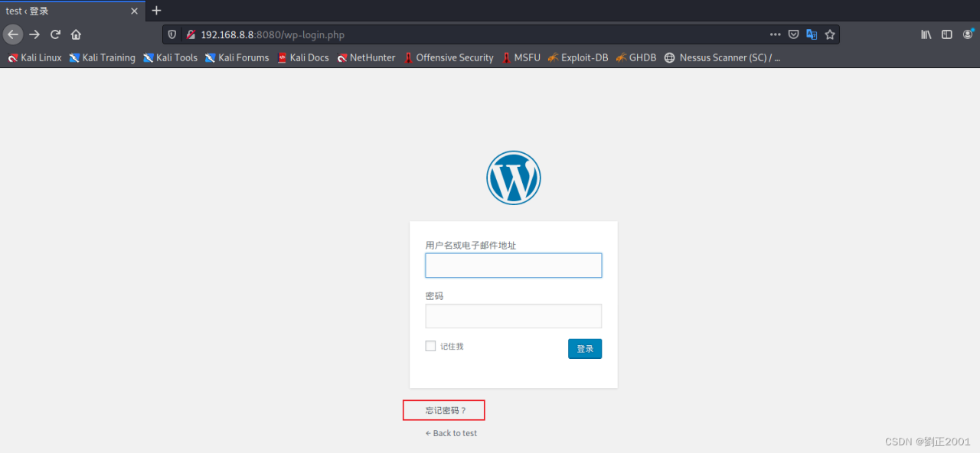
Task: Enable the 记住我 checkbox
Action: [430, 346]
